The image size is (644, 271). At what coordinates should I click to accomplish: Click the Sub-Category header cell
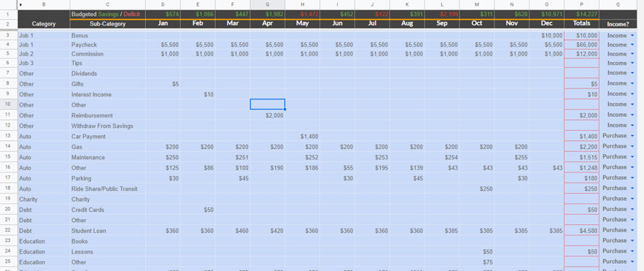108,24
